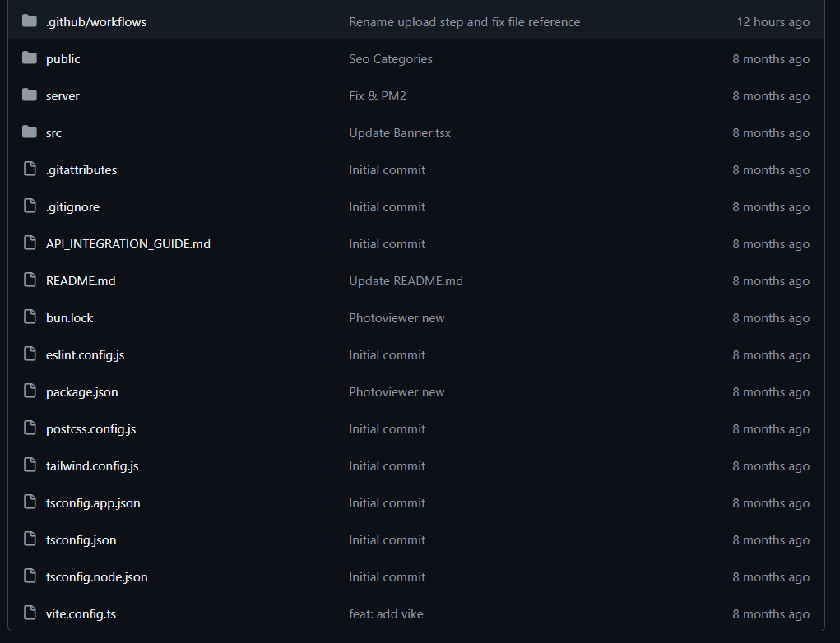Click the file icon beside package.json
The width and height of the screenshot is (840, 643).
[30, 391]
